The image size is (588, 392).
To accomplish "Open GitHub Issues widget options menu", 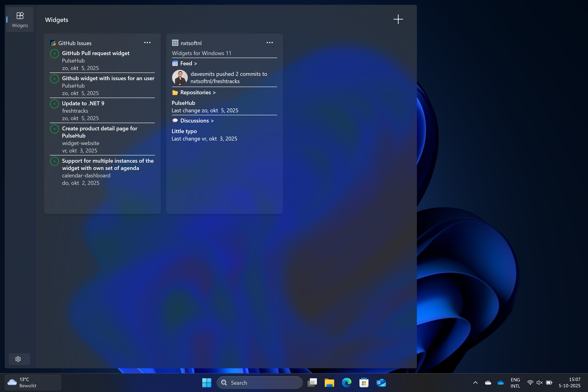I will tap(147, 43).
